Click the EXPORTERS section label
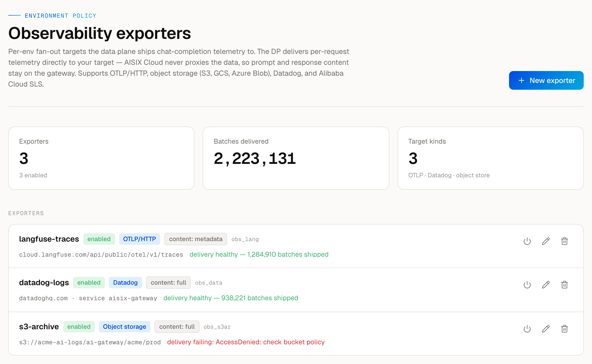The height and width of the screenshot is (364, 592). [x=26, y=213]
